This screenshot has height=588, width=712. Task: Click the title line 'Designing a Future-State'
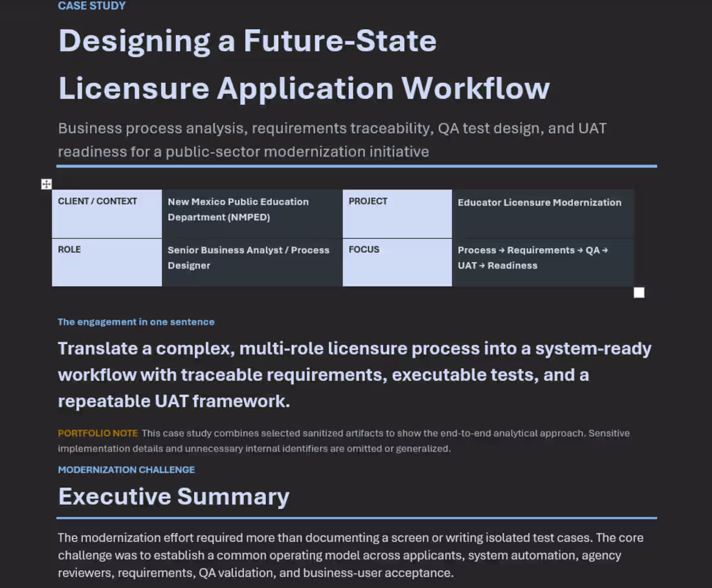coord(247,41)
